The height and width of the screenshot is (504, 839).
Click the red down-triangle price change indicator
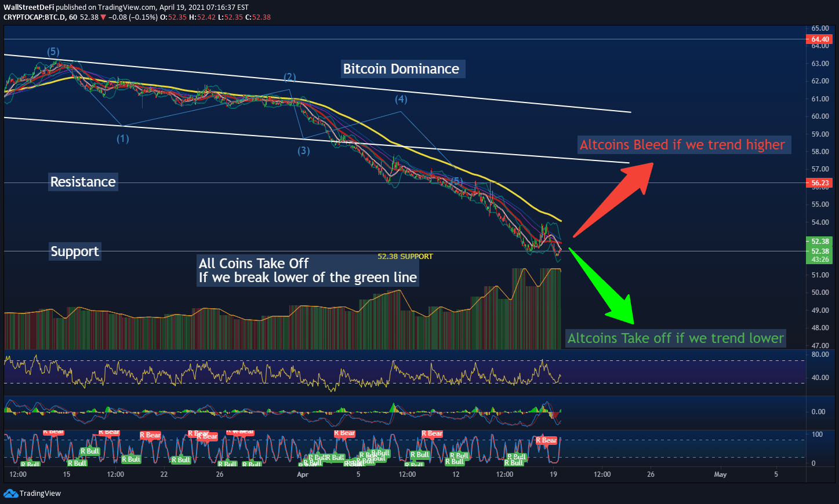point(103,17)
